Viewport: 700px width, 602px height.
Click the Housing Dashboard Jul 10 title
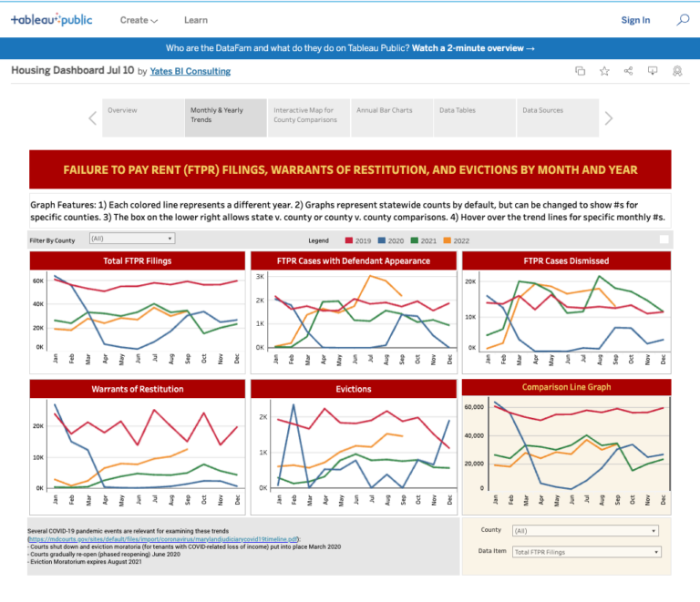coord(72,70)
